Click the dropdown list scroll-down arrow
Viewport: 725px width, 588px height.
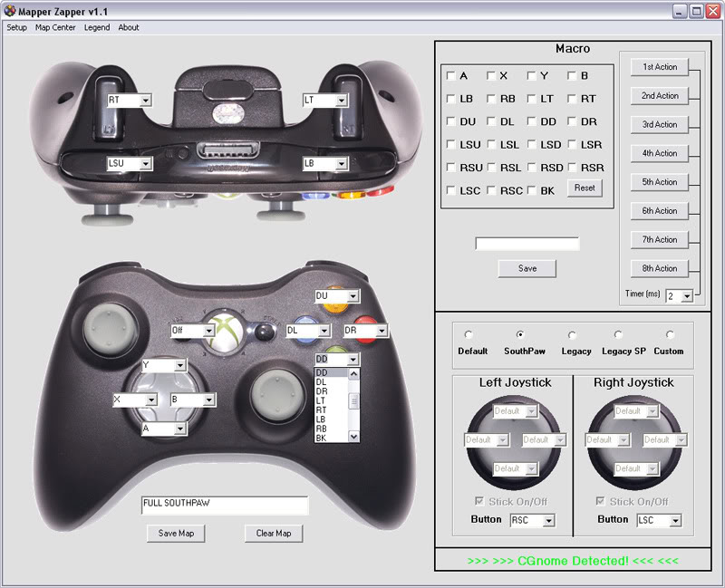point(354,437)
